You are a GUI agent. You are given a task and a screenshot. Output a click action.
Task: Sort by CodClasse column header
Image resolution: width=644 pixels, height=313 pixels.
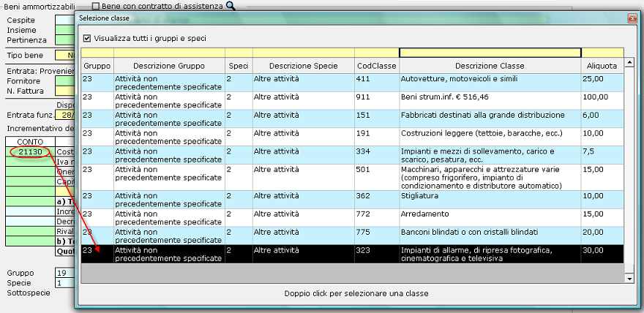(x=377, y=66)
